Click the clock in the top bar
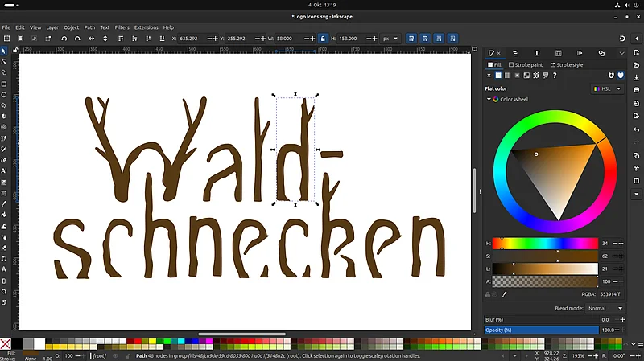 click(322, 5)
